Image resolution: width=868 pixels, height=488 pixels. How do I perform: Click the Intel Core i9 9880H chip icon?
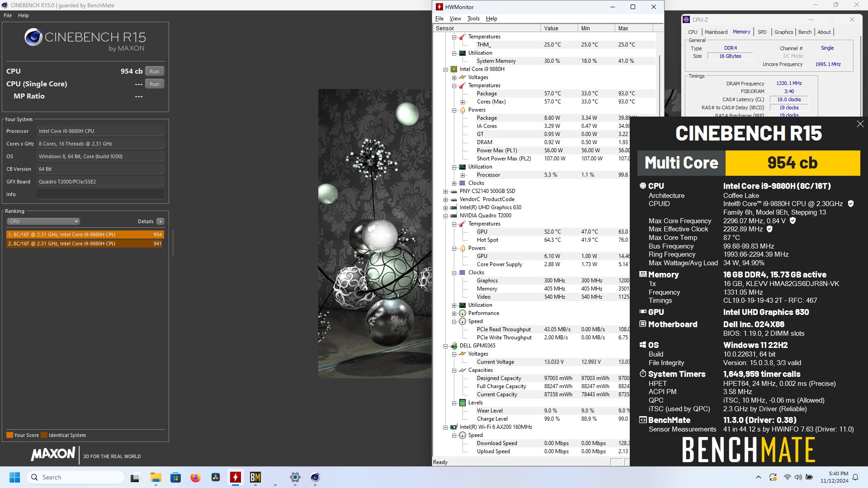click(453, 69)
